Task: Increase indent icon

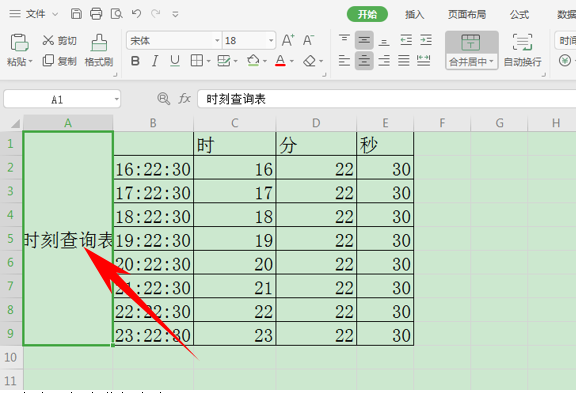Action: [426, 40]
